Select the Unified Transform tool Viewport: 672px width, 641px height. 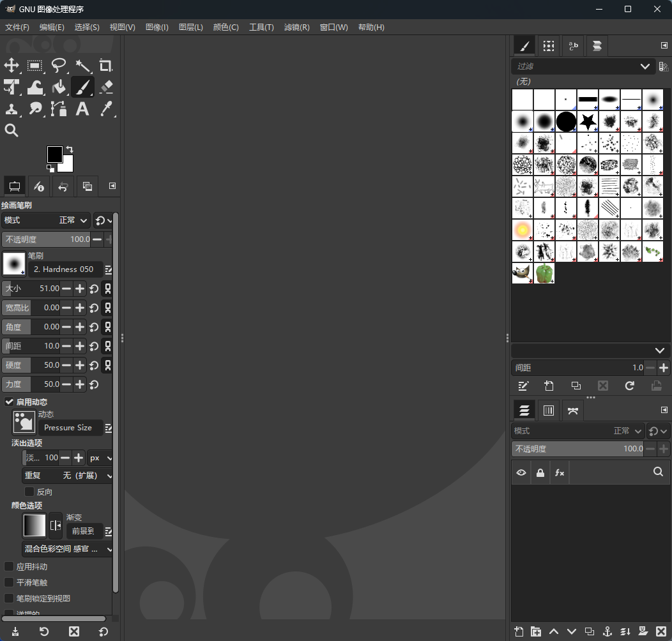click(x=11, y=87)
